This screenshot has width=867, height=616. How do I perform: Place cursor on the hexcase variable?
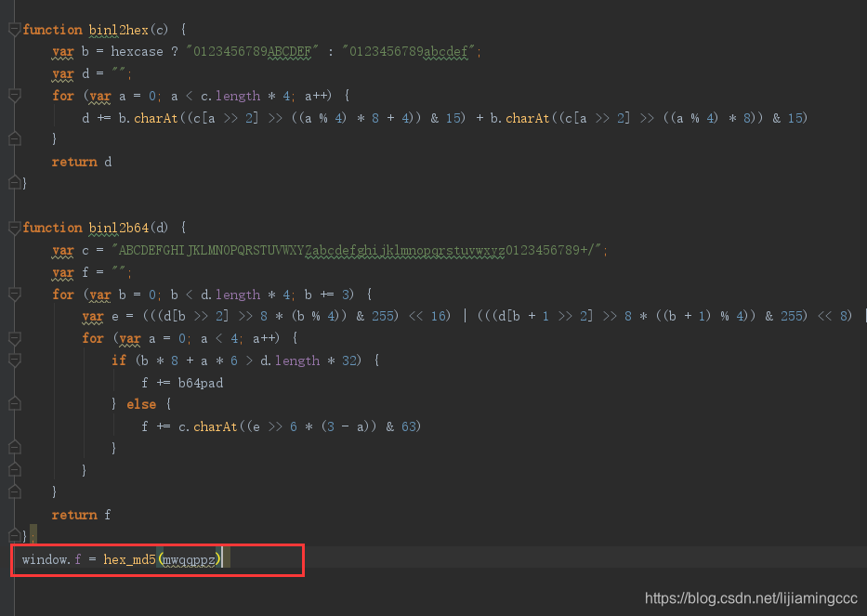137,51
